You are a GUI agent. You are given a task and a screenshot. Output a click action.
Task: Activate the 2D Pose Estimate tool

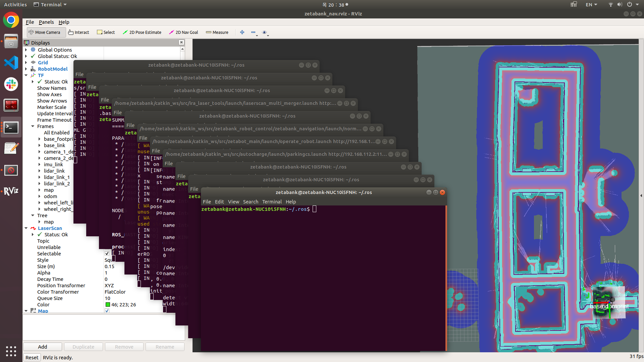pyautogui.click(x=142, y=33)
